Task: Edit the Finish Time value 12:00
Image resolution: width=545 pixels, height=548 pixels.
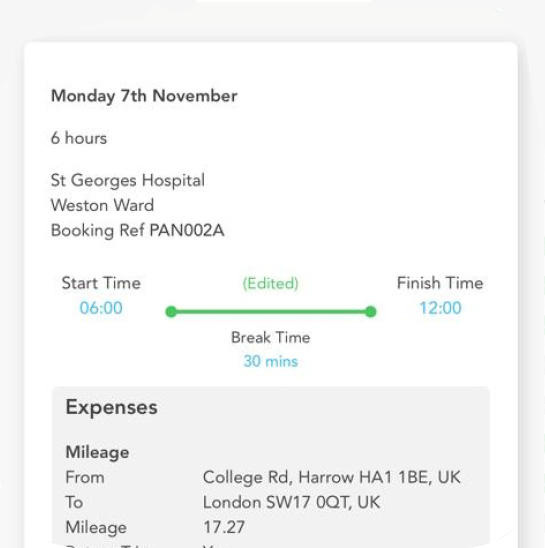Action: pyautogui.click(x=440, y=308)
